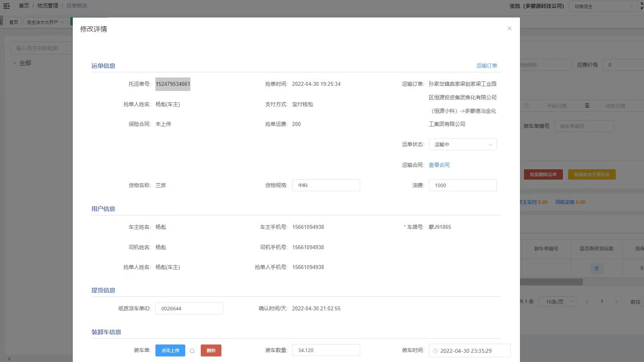Viewport: 644px width, 362px height.
Task: Open the 首页 tab
Action: [x=14, y=22]
